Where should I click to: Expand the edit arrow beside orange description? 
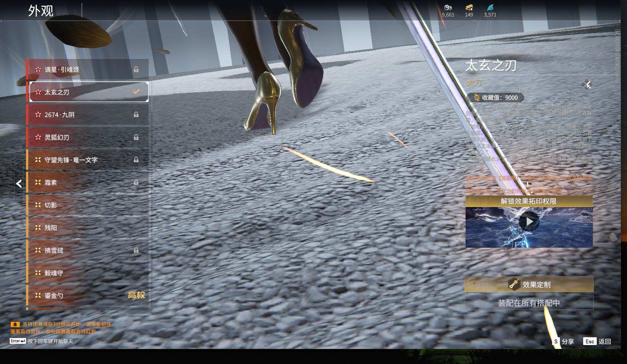coord(587,190)
